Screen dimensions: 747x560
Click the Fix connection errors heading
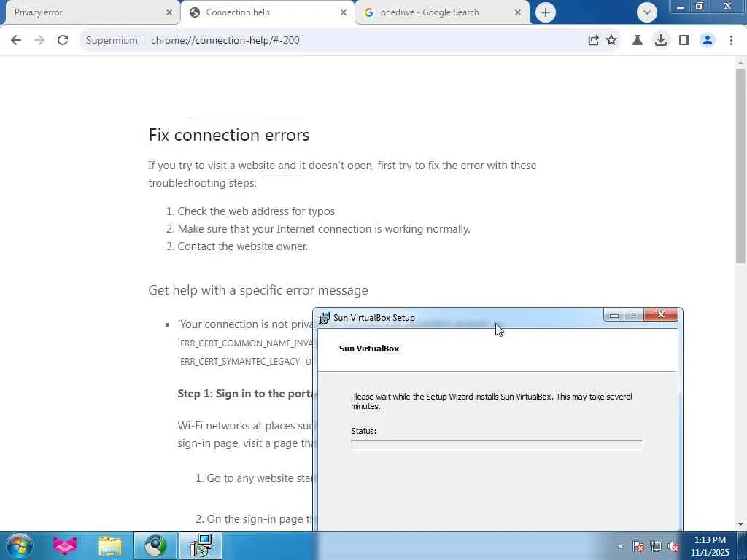[x=229, y=135]
